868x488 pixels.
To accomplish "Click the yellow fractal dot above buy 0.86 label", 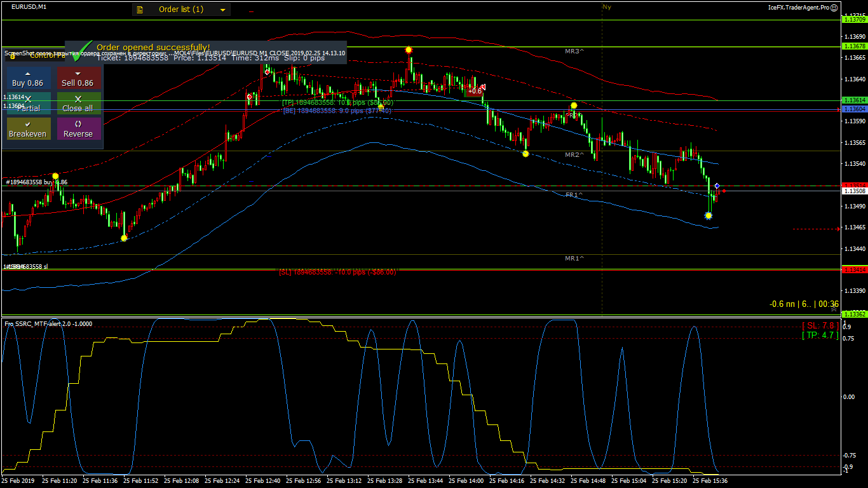I will 56,176.
